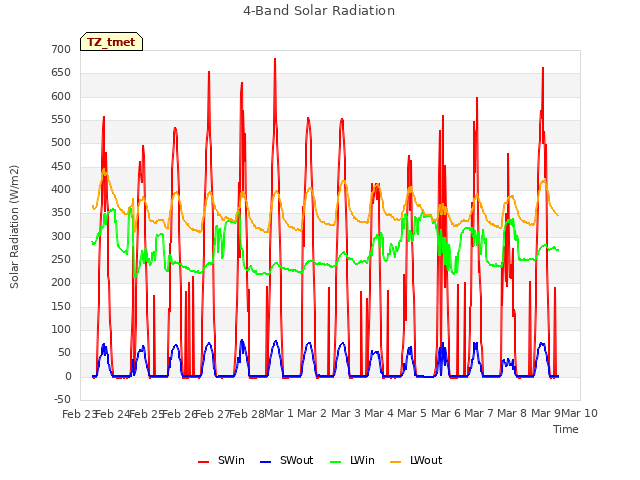Click the tallest red SWin peak on Mar 1
The width and height of the screenshot is (640, 480).
[275, 59]
